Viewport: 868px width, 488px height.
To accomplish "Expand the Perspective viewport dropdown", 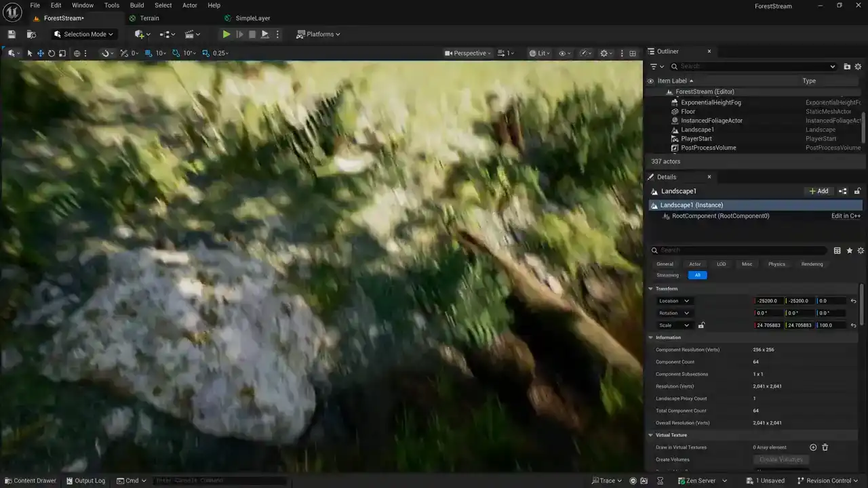I will point(468,54).
